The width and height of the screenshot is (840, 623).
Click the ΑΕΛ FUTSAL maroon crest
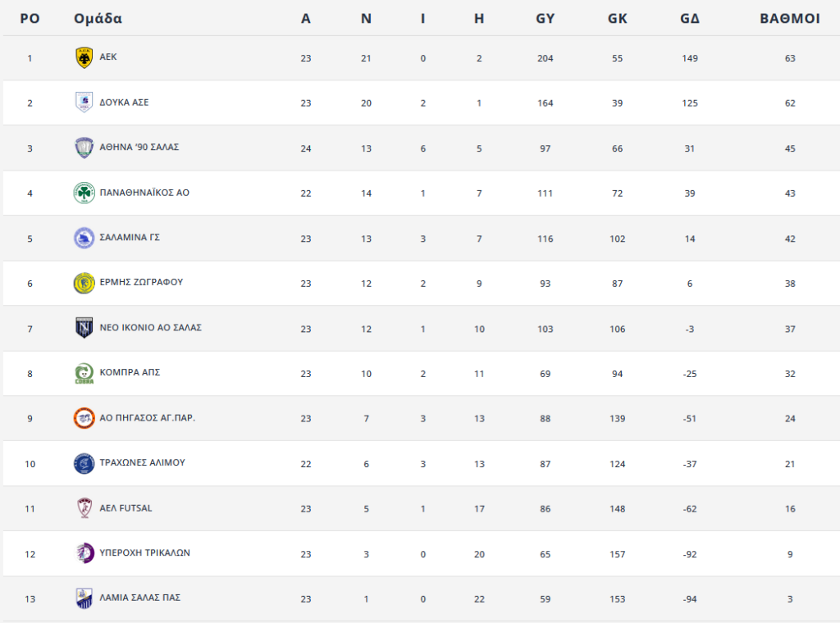coord(84,508)
